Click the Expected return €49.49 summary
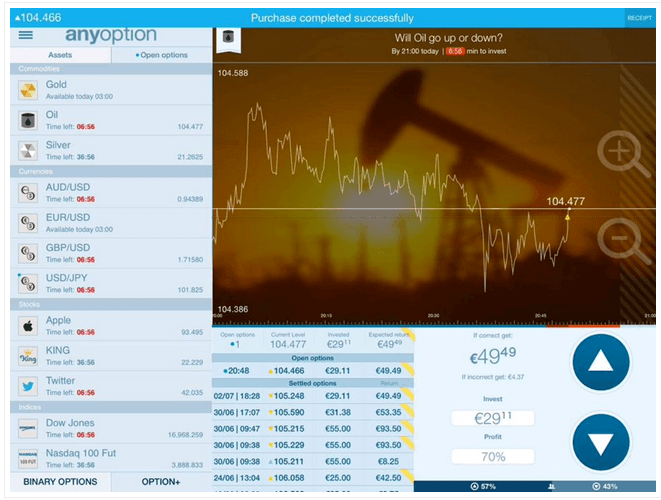The height and width of the screenshot is (500, 661). click(x=389, y=340)
